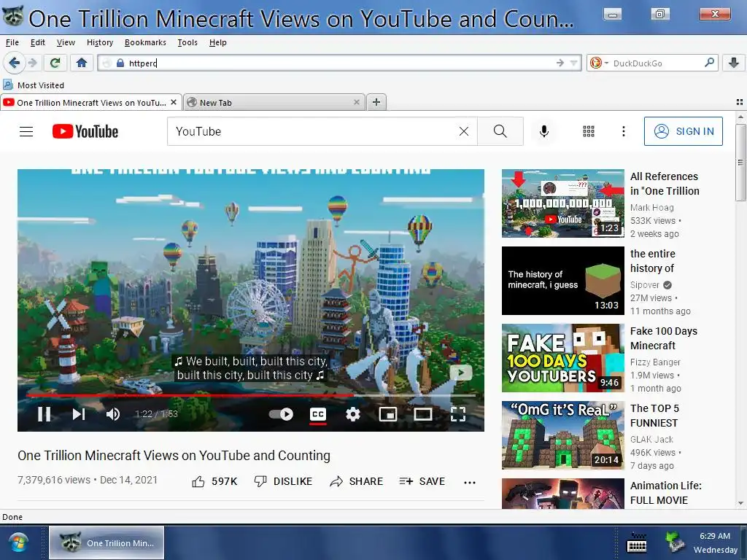Screen dimensions: 747x560
Task: Click the YouTube logo
Action: pyautogui.click(x=85, y=131)
